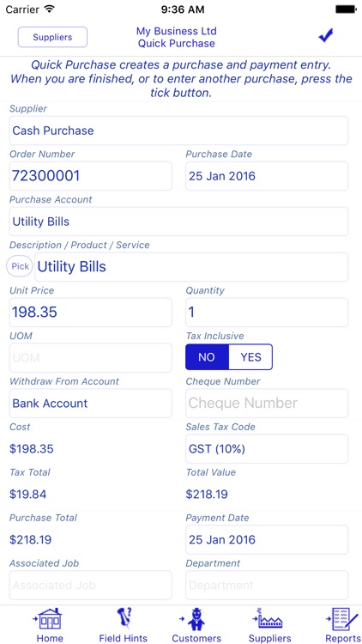
Task: Open the Home house icon
Action: point(50,619)
